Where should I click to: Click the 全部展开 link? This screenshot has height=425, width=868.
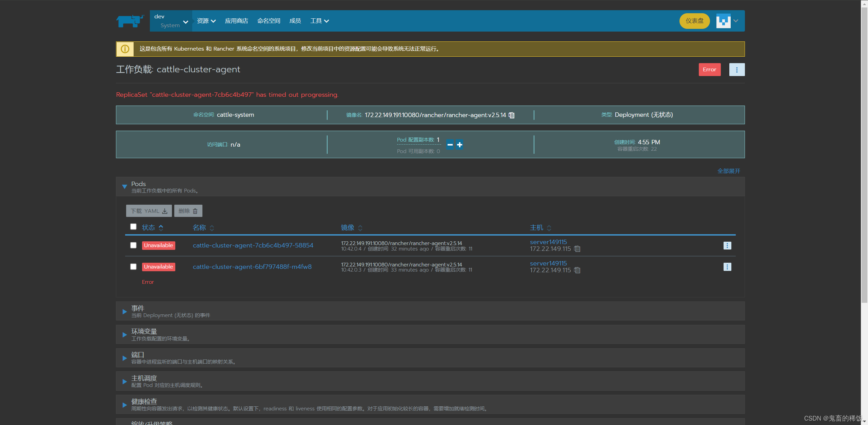pyautogui.click(x=728, y=171)
